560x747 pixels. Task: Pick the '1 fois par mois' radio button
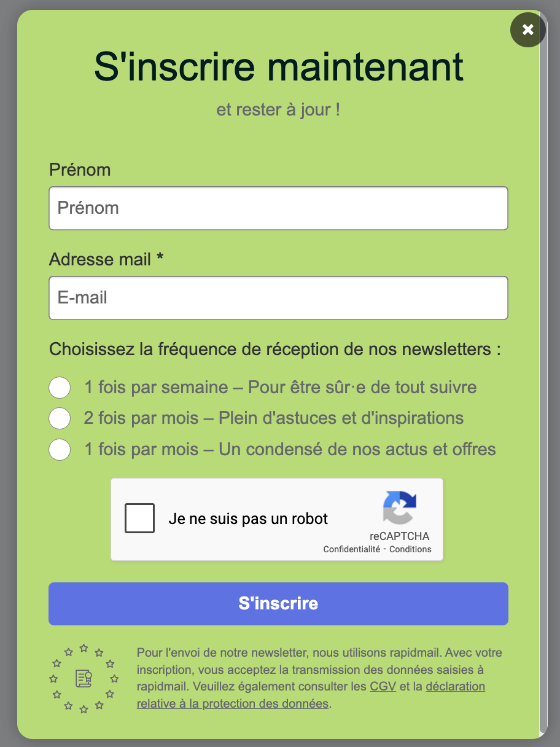[x=60, y=449]
